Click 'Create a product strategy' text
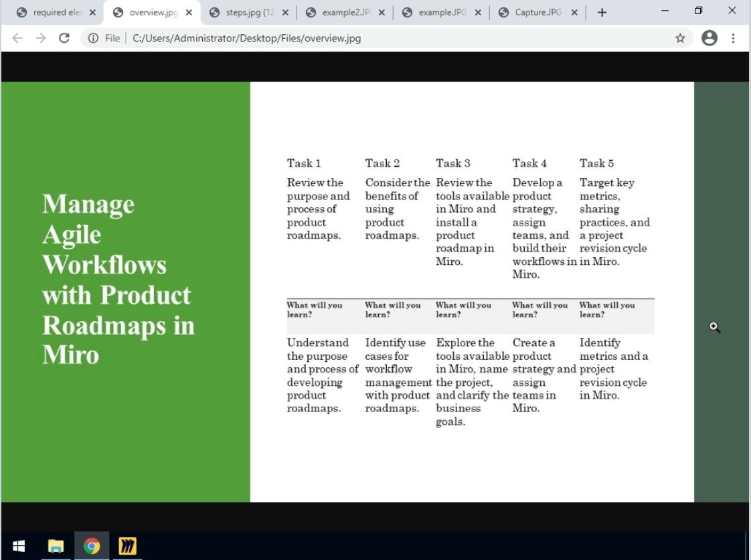The image size is (751, 560). coord(544,375)
